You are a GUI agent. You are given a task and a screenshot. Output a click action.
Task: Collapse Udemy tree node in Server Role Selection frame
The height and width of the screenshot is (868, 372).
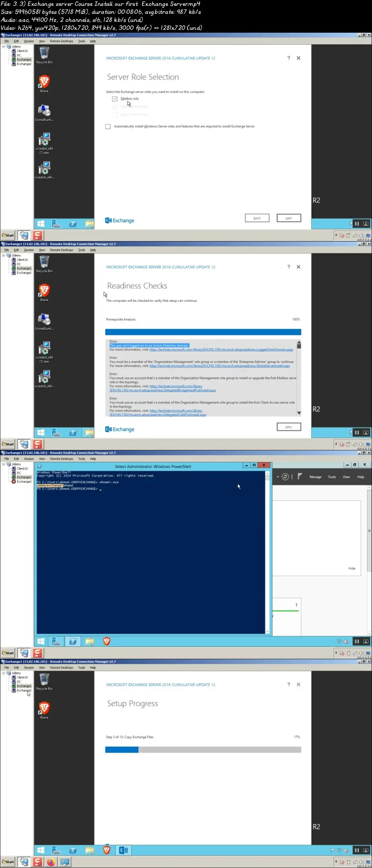click(x=4, y=46)
